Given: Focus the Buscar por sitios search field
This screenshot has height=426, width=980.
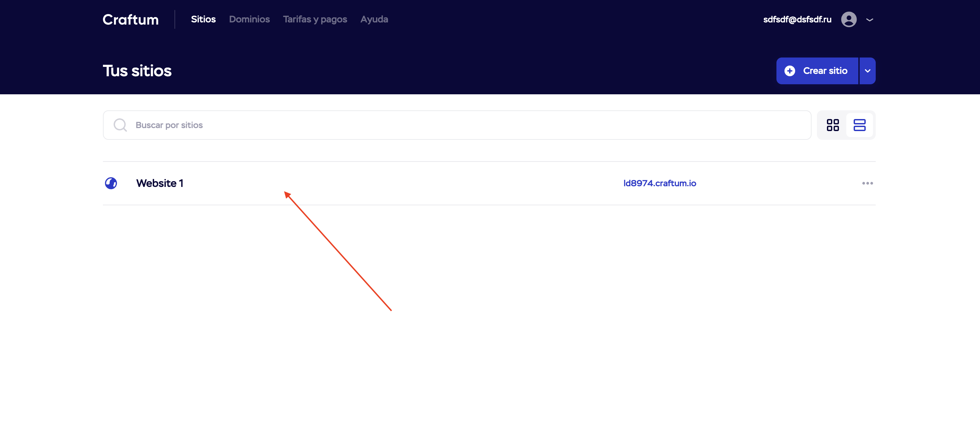Looking at the screenshot, I should [457, 125].
